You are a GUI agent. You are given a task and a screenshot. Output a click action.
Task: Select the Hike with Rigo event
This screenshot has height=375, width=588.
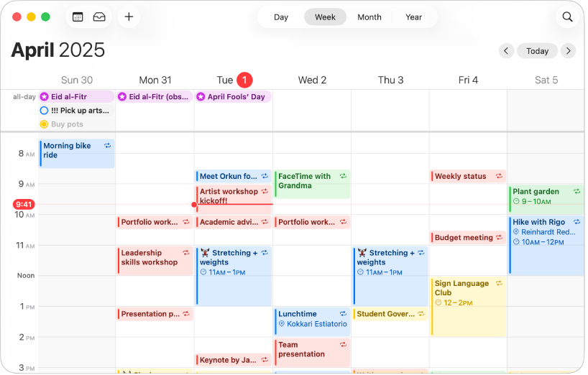click(546, 244)
